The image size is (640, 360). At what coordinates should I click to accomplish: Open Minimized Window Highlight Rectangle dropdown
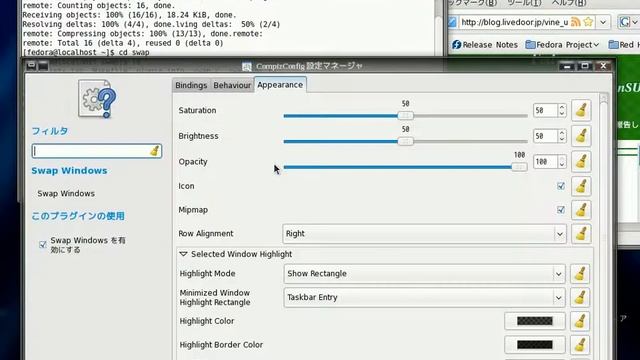click(424, 298)
